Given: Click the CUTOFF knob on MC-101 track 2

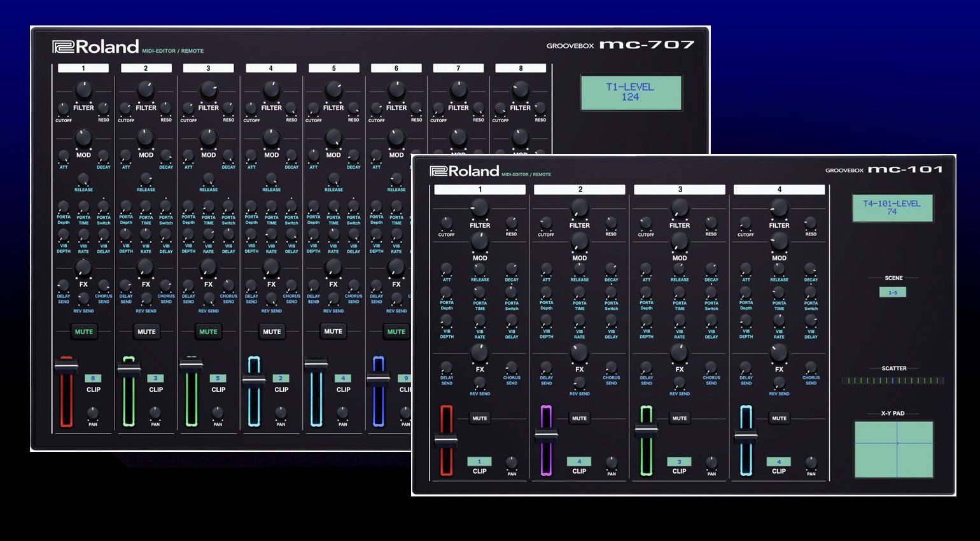Looking at the screenshot, I should (x=546, y=223).
